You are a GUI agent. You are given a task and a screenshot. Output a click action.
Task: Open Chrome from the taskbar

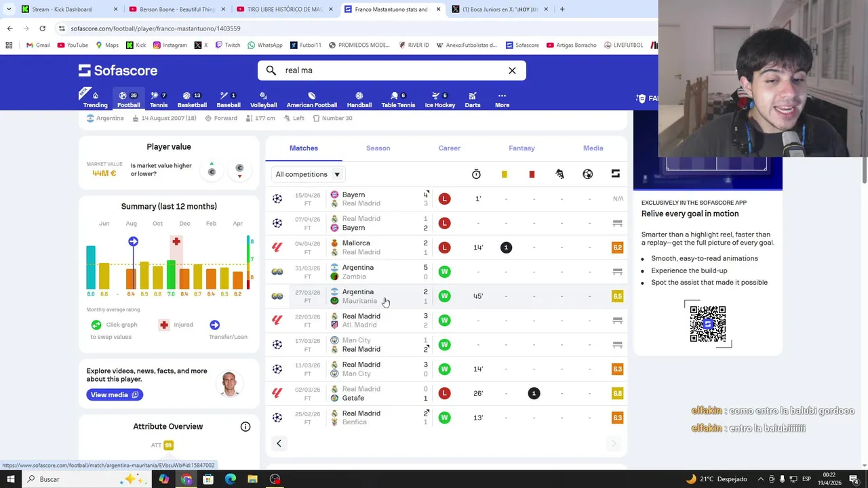pyautogui.click(x=186, y=479)
